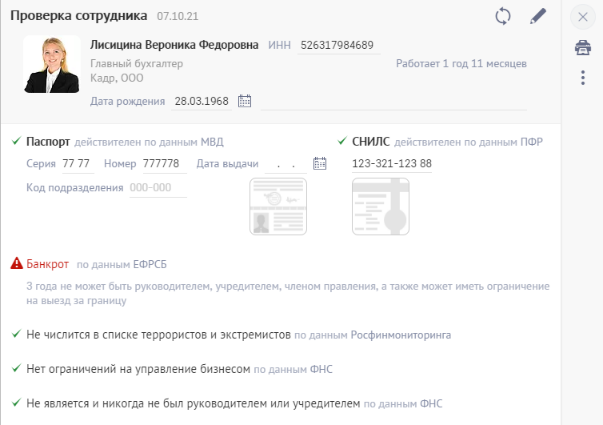Click 'Нет ограничений на управление бизнесом' text
The width and height of the screenshot is (603, 425).
click(138, 369)
